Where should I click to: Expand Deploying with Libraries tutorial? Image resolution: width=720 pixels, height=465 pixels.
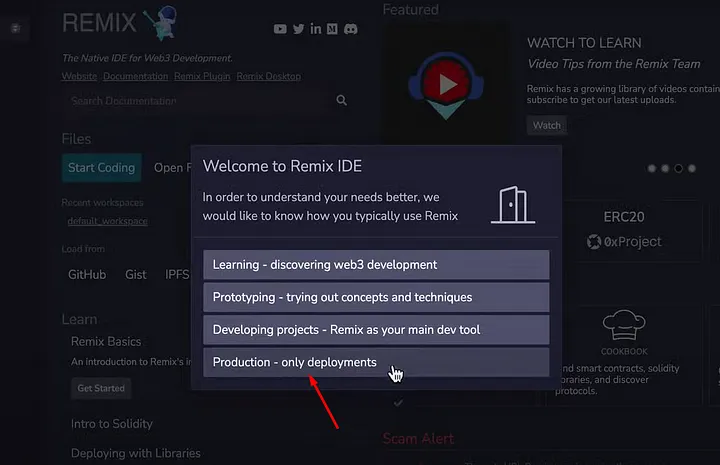click(x=135, y=453)
